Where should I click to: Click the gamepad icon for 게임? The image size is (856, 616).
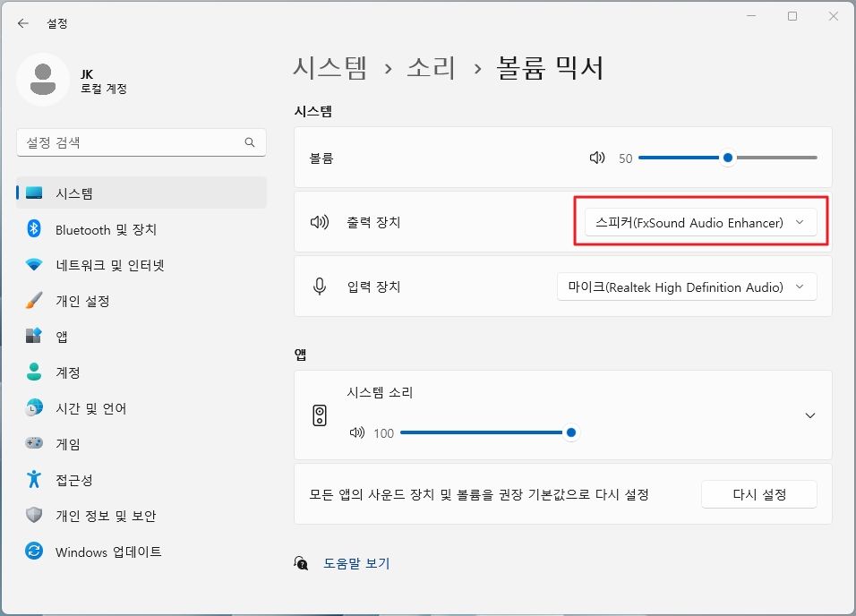coord(34,443)
